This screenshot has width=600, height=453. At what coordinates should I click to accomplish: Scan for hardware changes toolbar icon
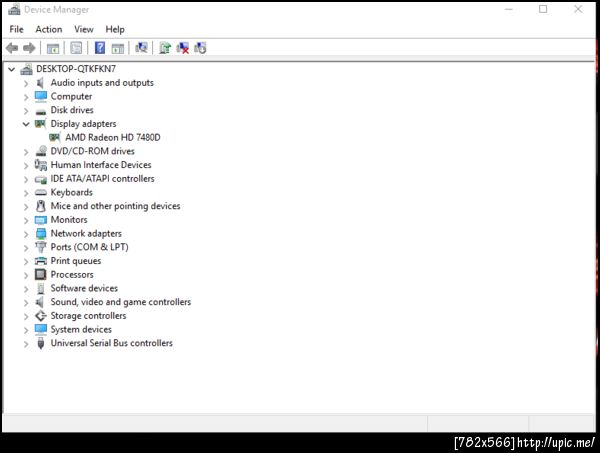(141, 48)
